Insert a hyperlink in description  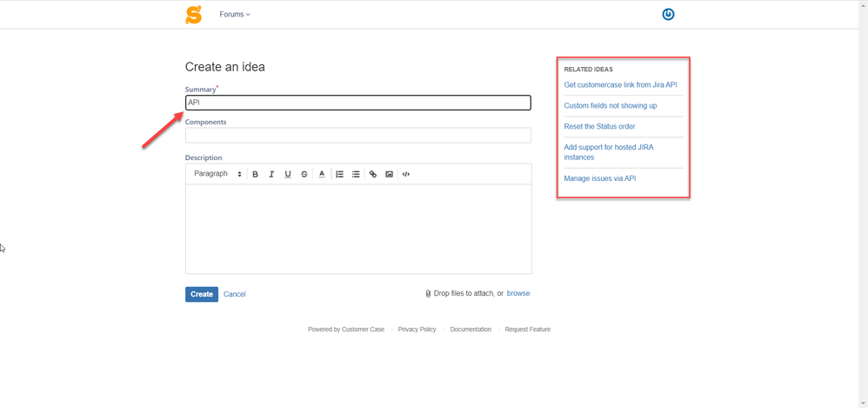tap(373, 174)
